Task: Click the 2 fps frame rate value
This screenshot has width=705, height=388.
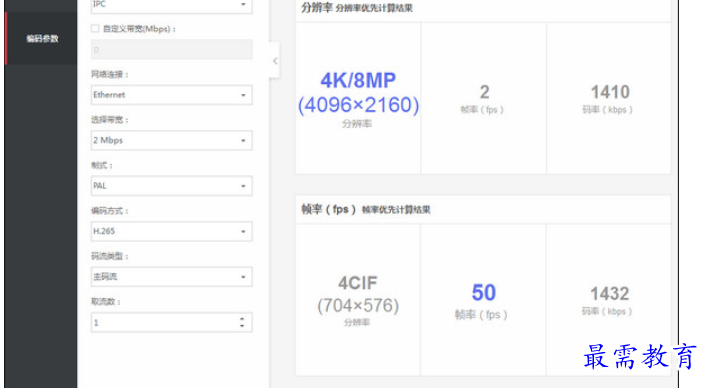Action: pyautogui.click(x=484, y=92)
